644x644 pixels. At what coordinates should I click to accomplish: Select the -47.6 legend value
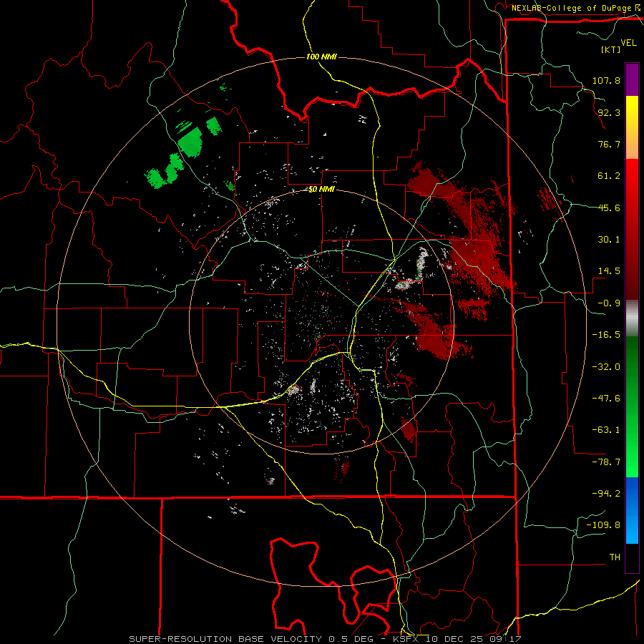tap(606, 399)
